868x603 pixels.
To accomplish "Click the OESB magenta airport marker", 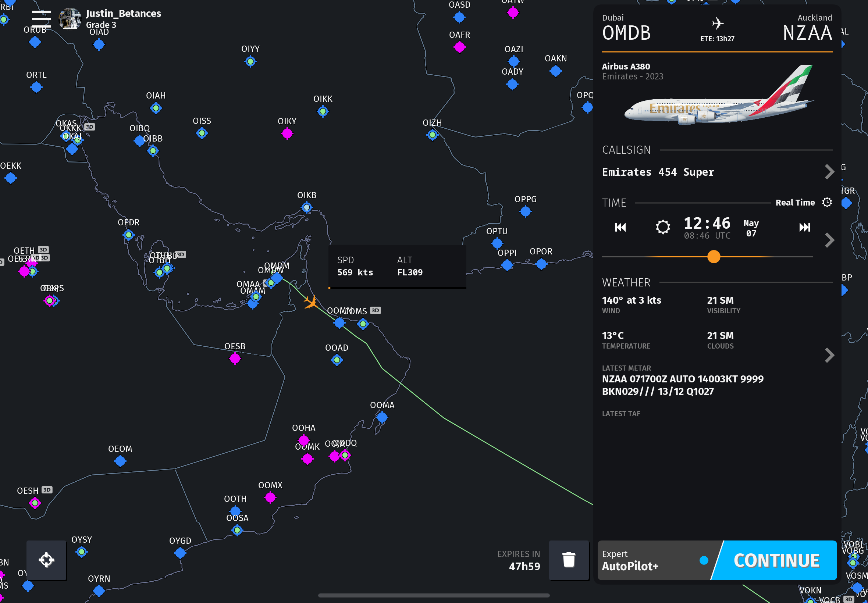I will 235,358.
